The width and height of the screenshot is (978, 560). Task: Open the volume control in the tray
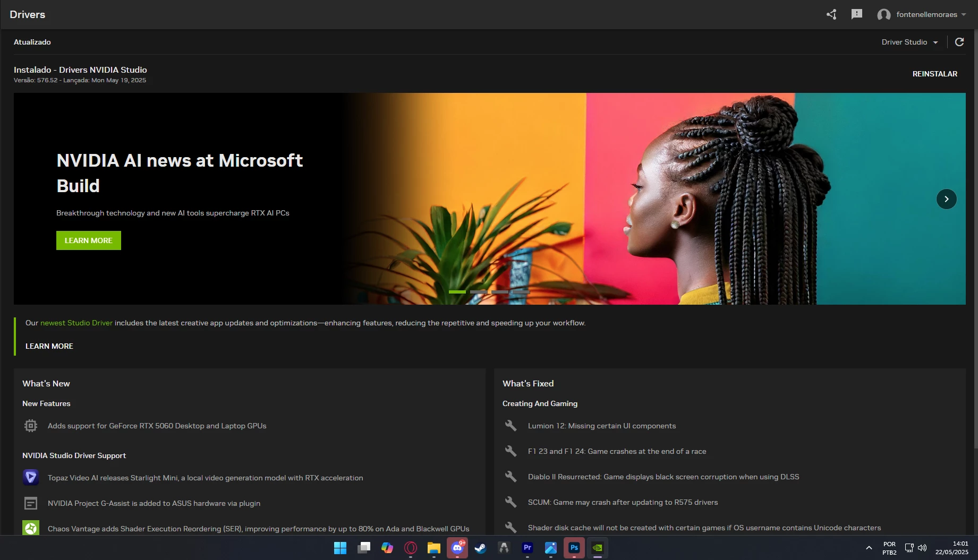coord(922,548)
